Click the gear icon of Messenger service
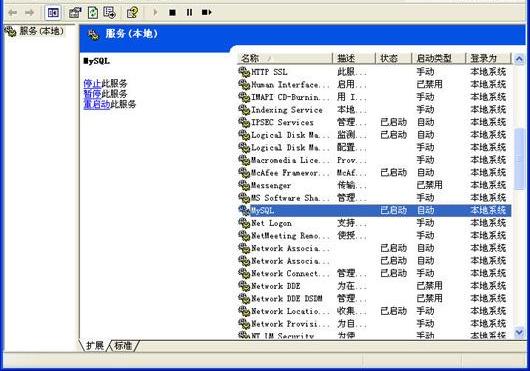 tap(244, 185)
